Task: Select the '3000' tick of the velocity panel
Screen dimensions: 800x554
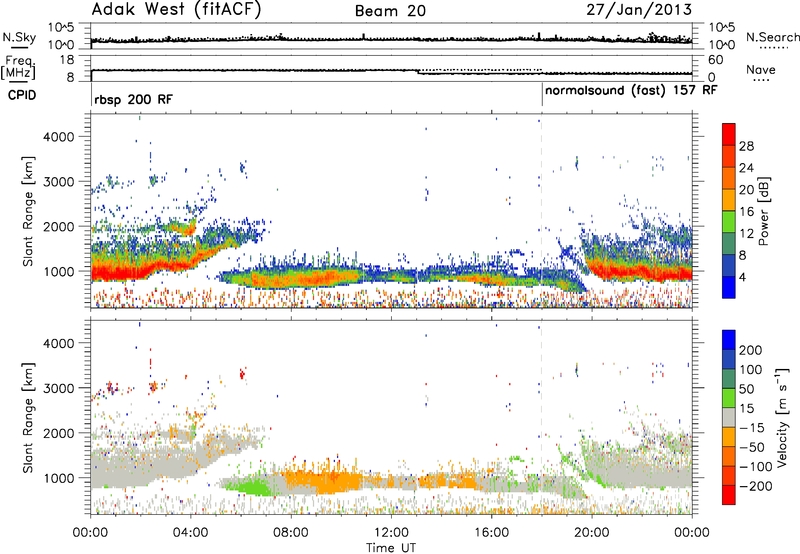Action: [x=59, y=388]
